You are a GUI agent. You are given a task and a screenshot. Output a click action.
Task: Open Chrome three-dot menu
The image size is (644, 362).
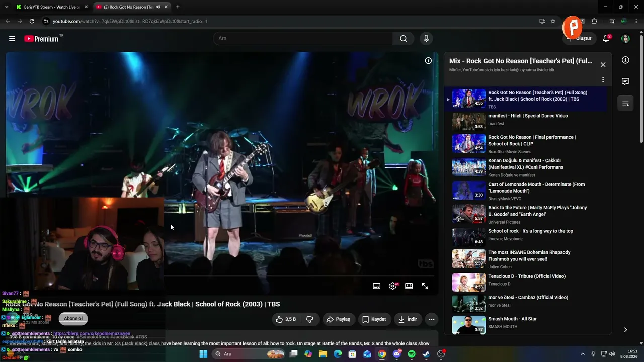coord(636,21)
